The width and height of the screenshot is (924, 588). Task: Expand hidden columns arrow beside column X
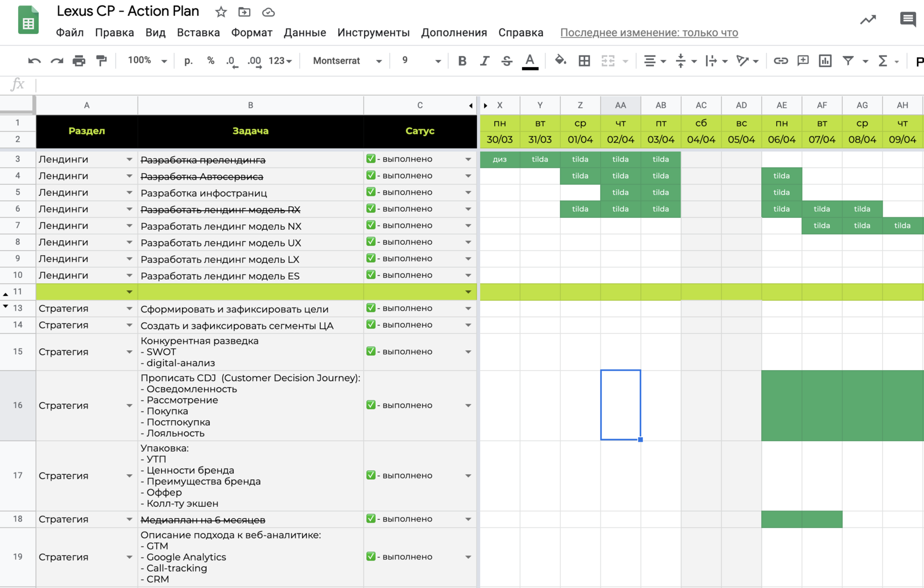(x=486, y=106)
